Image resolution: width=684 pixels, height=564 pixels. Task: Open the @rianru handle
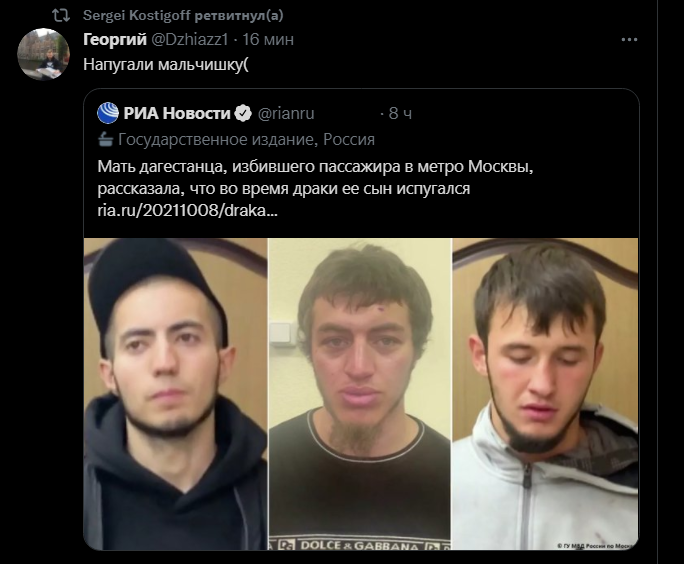pos(286,113)
